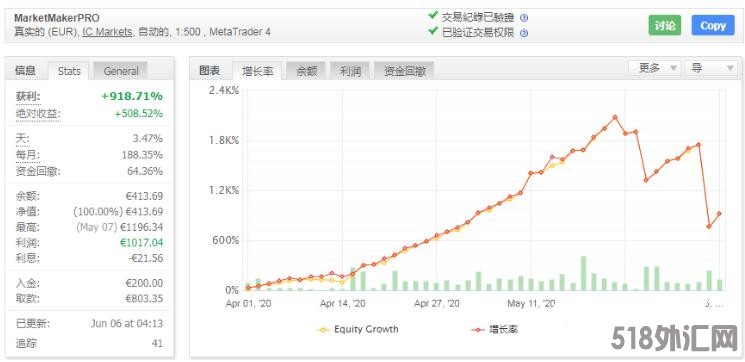
Task: Click the Apr 14, '20 axis label
Action: (343, 304)
